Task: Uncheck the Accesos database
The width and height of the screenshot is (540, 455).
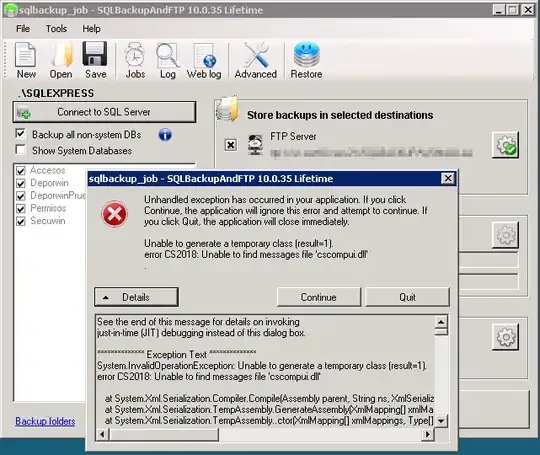Action: coord(21,170)
